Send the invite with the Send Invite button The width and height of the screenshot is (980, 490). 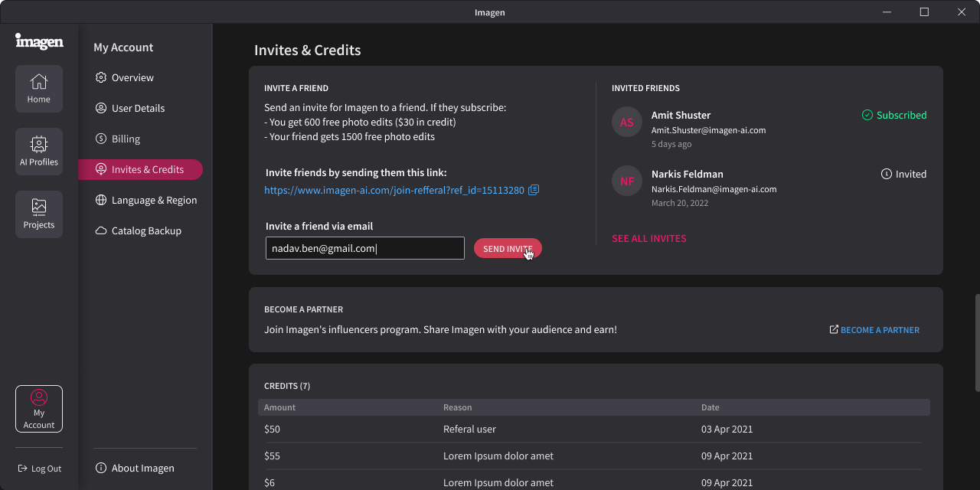508,248
